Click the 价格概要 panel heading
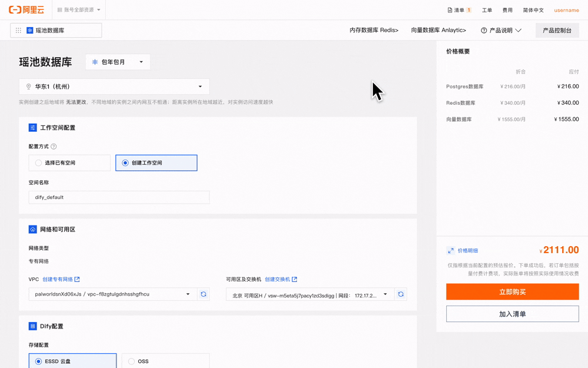 point(458,51)
